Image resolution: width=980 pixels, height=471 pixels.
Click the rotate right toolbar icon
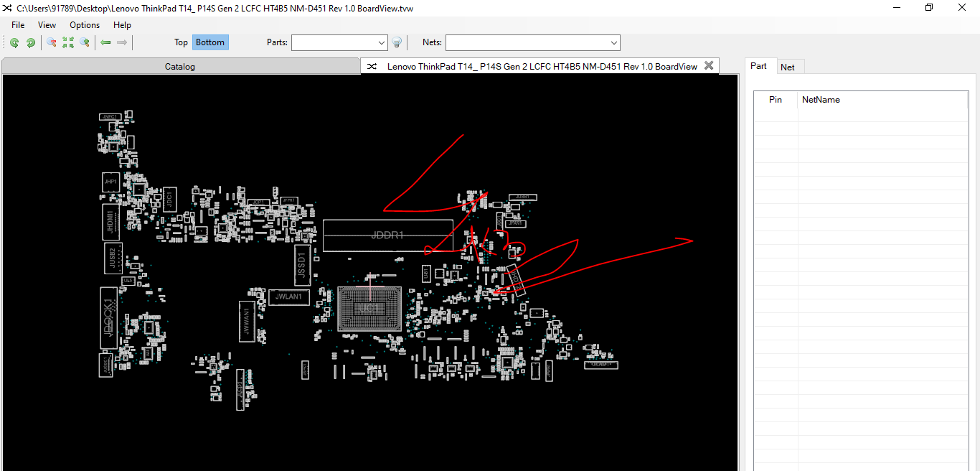point(31,42)
